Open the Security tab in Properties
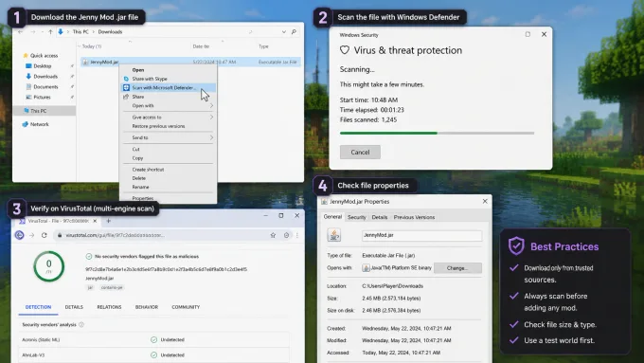 coord(356,217)
